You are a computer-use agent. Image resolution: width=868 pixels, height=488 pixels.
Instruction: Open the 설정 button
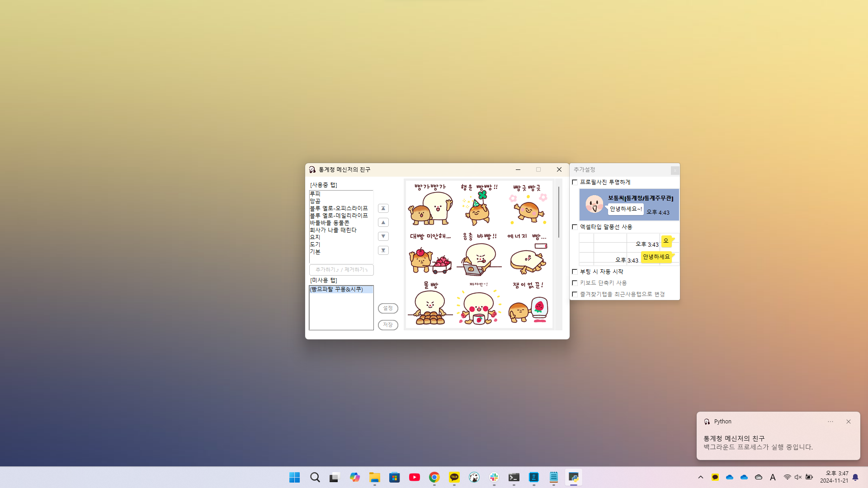coord(388,308)
